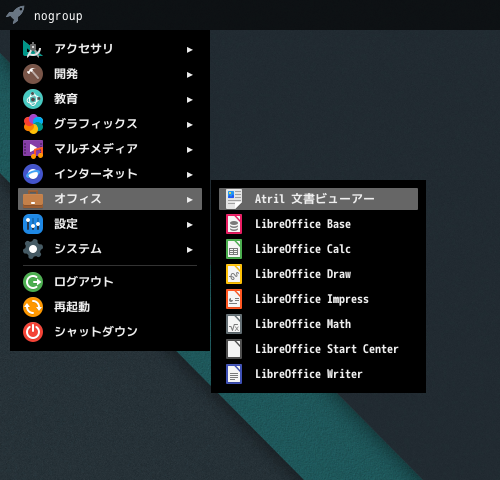Image resolution: width=500 pixels, height=480 pixels.
Task: Expand the アクセサリ submenu arrow
Action: coord(190,50)
